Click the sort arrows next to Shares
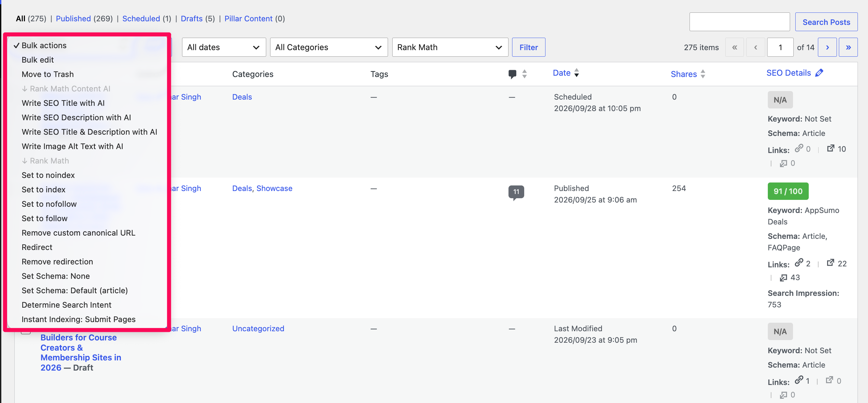This screenshot has height=403, width=868. pyautogui.click(x=703, y=74)
